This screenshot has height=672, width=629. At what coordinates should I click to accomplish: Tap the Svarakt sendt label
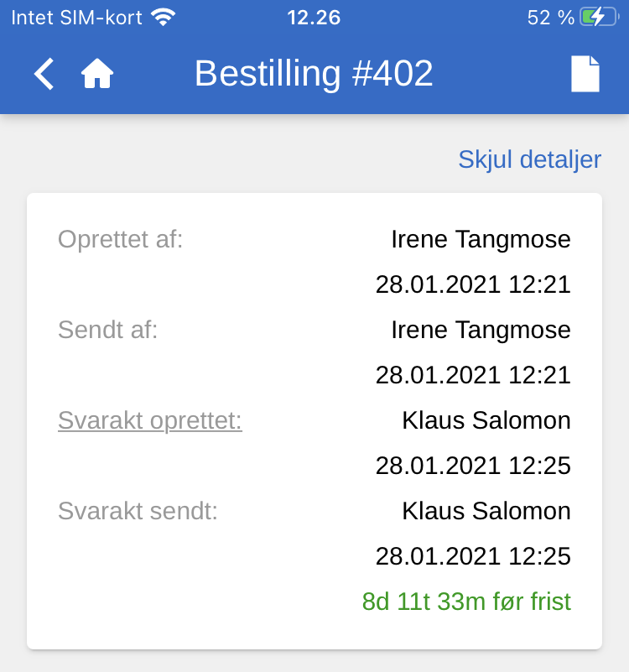138,511
